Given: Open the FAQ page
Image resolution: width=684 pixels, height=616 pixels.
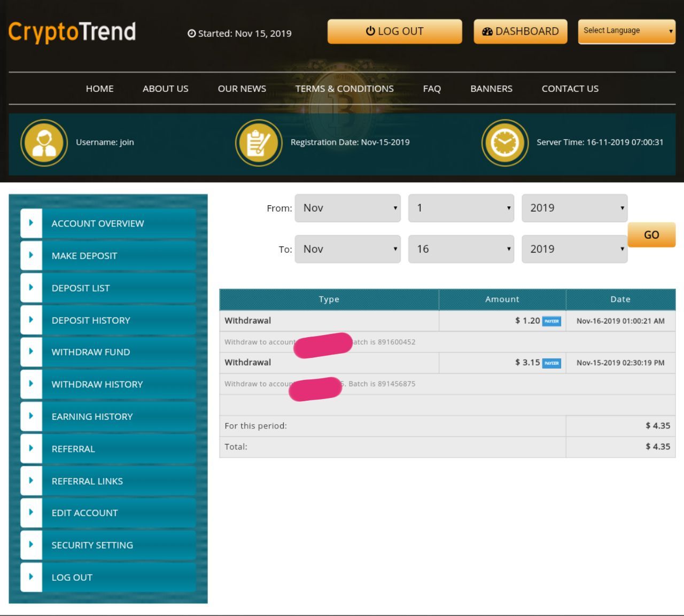Looking at the screenshot, I should tap(432, 89).
